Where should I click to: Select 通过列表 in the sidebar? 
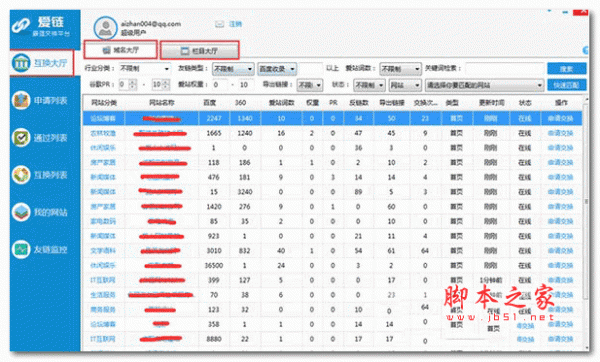coord(51,138)
